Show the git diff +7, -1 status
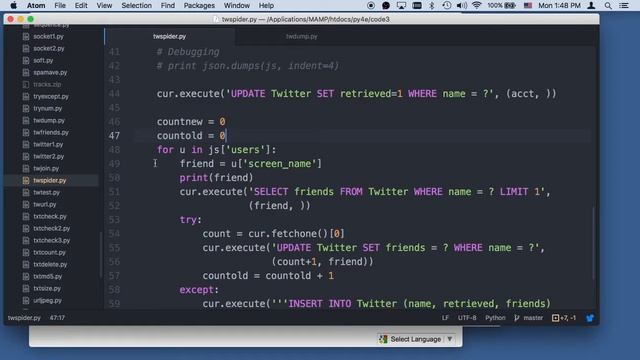 click(x=564, y=318)
